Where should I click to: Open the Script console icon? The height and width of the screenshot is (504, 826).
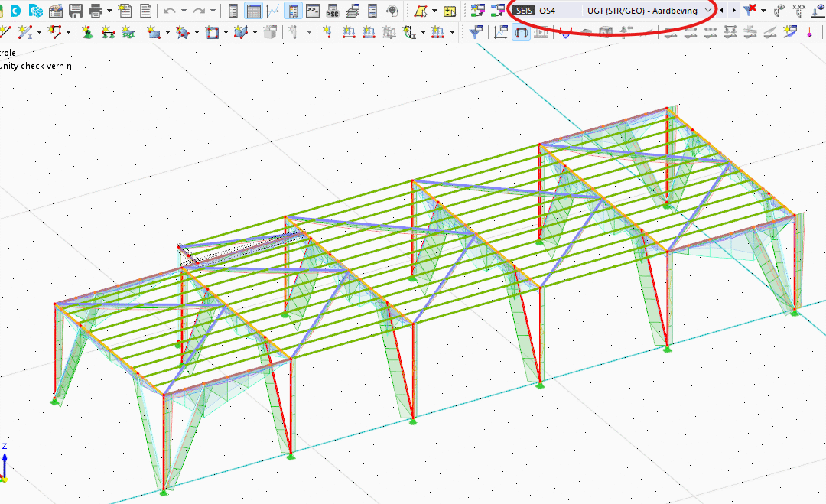313,11
